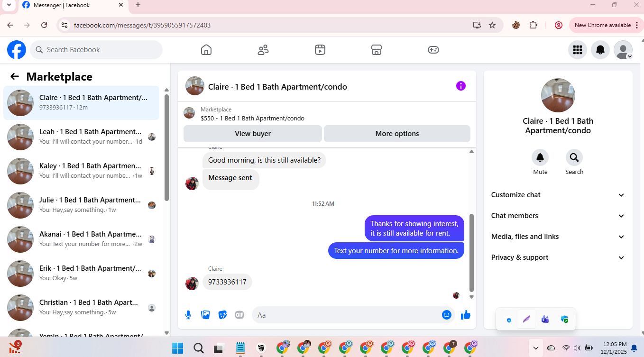The width and height of the screenshot is (644, 357).
Task: Open the $550 1 Bed 1 Bath listing link
Action: (x=252, y=119)
